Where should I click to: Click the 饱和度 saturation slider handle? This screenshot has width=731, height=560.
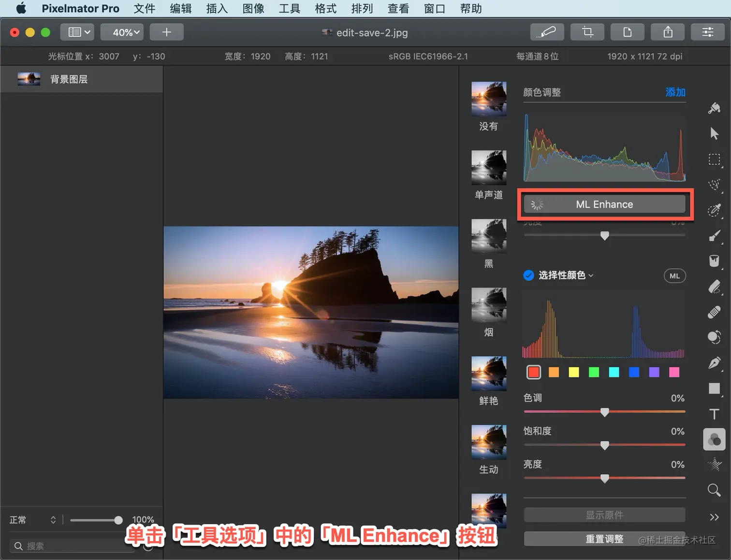pos(605,445)
